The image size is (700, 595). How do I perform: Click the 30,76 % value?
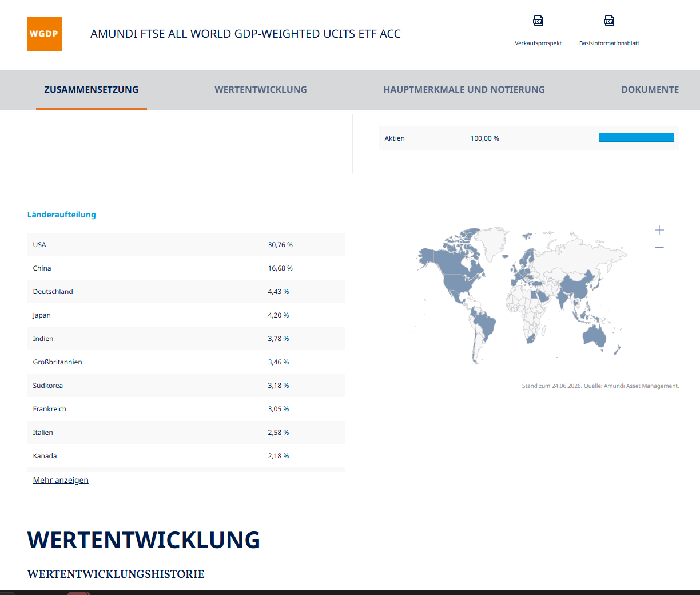pos(280,245)
